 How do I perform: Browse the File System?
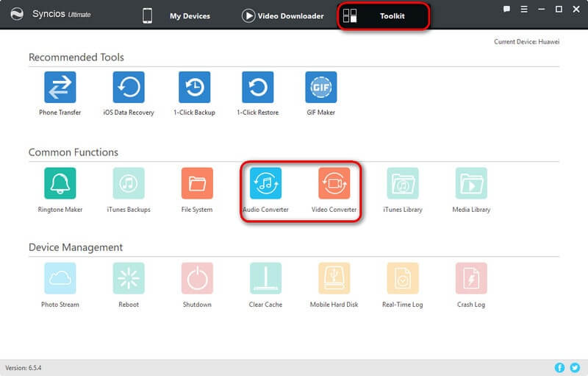pos(197,183)
